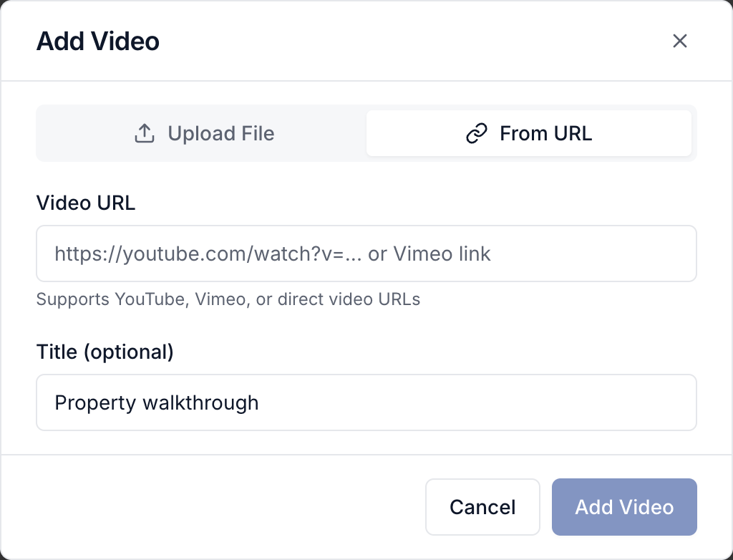Focus the Video URL input field
The width and height of the screenshot is (733, 560).
(x=366, y=254)
